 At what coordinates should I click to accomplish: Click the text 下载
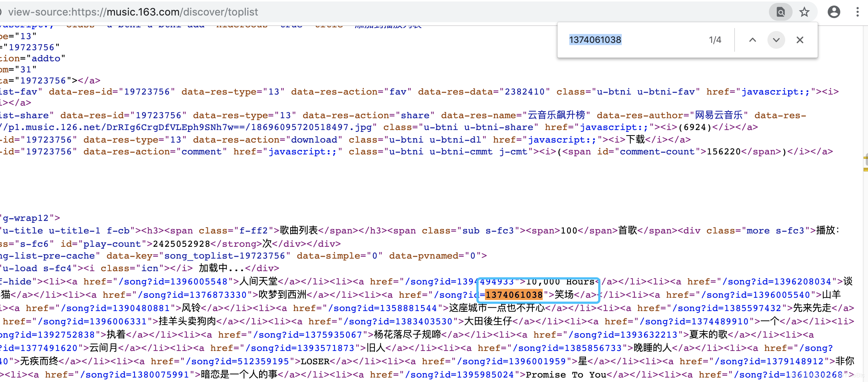pos(635,140)
